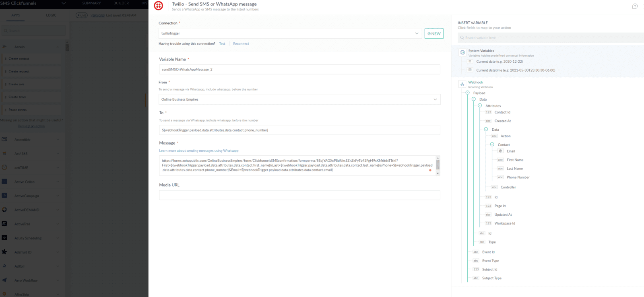
Task: Click the NEW connection button
Action: [x=434, y=33]
